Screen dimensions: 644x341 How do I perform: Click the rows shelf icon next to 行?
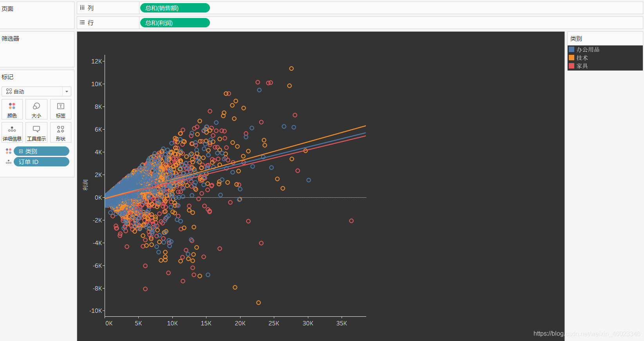(x=82, y=22)
